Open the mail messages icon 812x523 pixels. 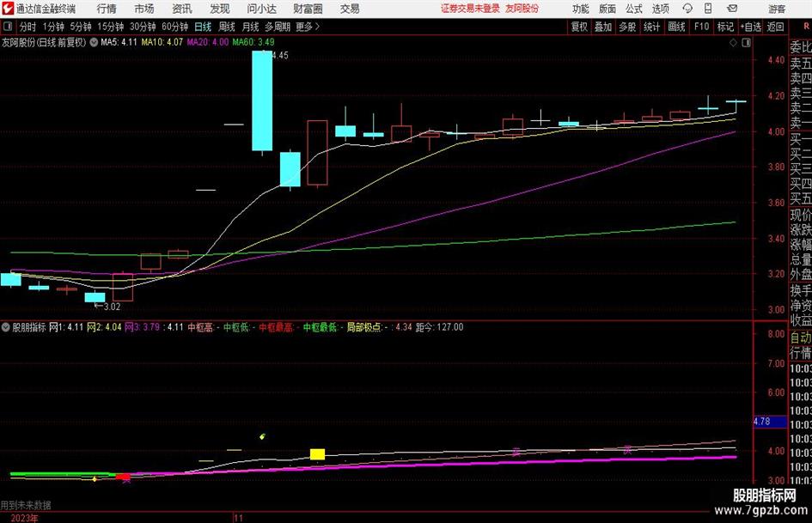[732, 9]
